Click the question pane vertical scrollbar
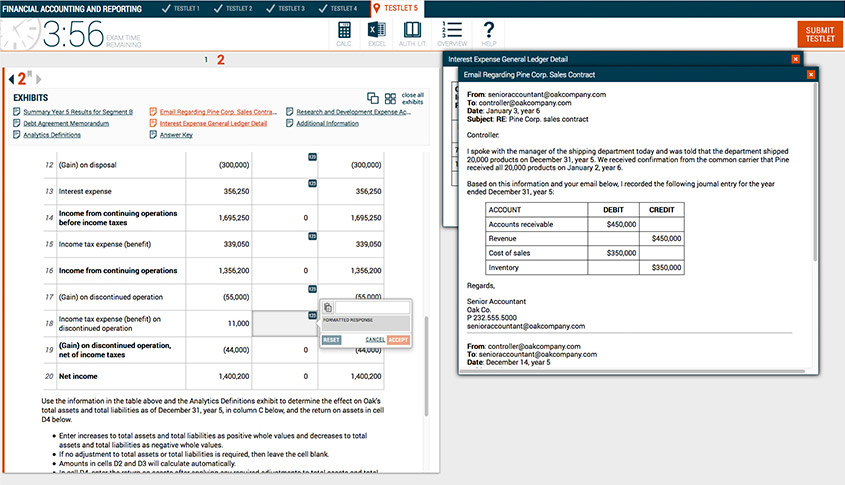Viewport: 845px width, 485px height. pos(426,366)
